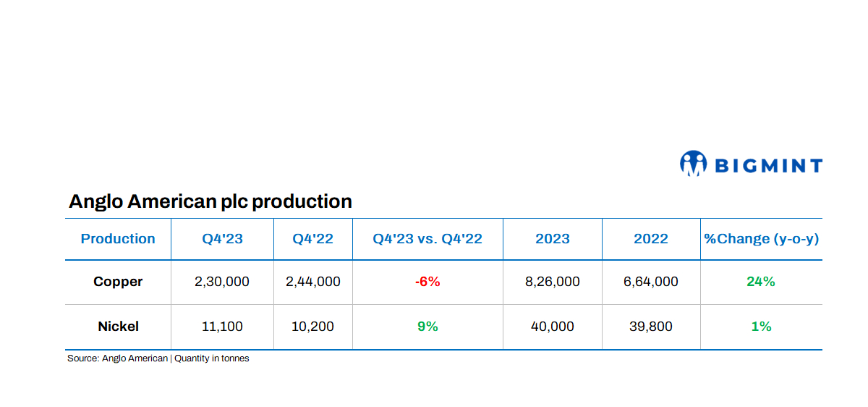Select the Q4'23 vs. Q4'22 header
This screenshot has height=407, width=868.
pyautogui.click(x=427, y=239)
